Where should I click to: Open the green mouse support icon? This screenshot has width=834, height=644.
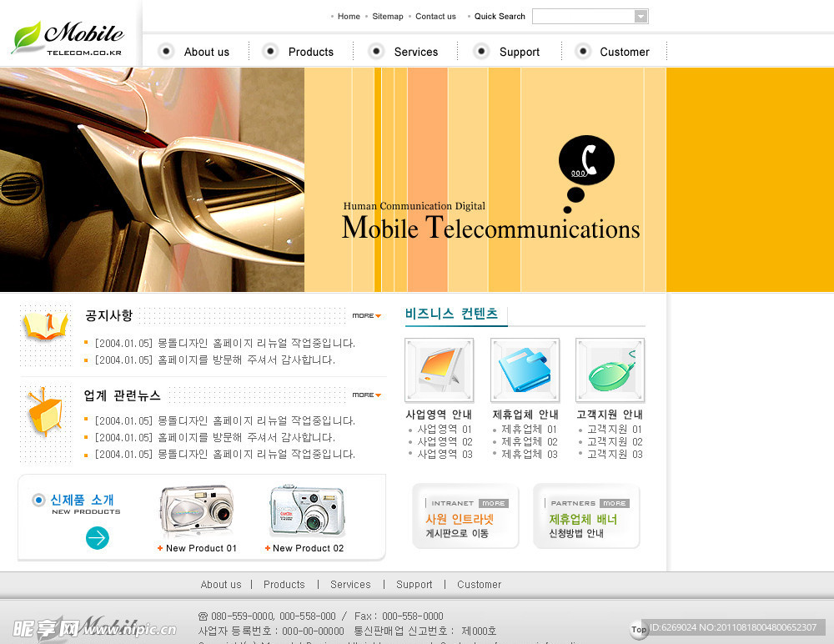610,370
